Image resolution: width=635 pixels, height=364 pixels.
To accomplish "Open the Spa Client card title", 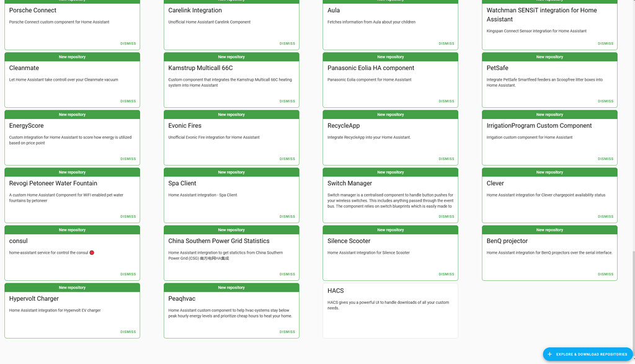I will coord(182,184).
